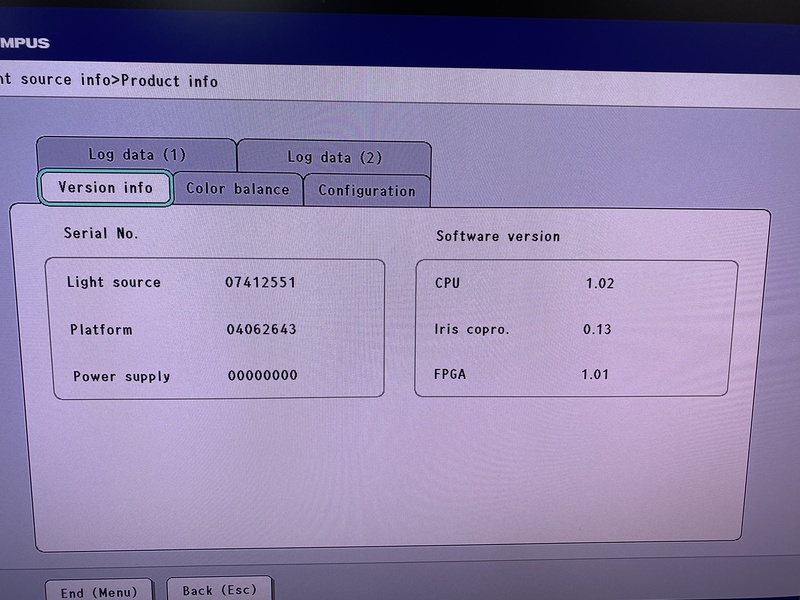Select Power supply serial 00000000
800x600 pixels.
262,376
